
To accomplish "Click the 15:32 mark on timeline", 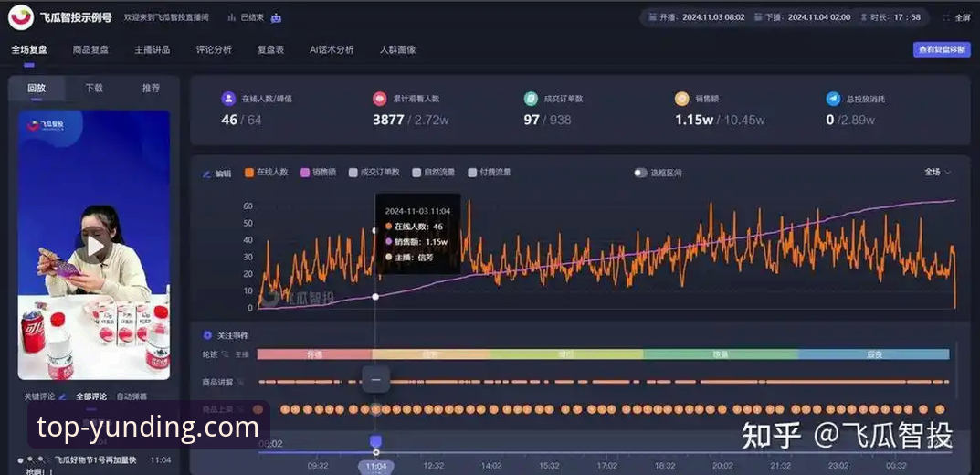I will [x=549, y=466].
